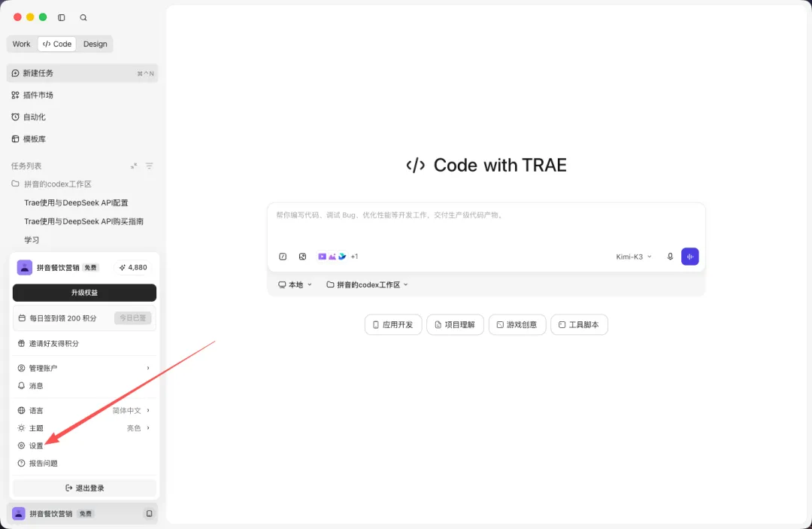Minimize window with yellow button
Viewport: 812px width, 529px height.
click(x=30, y=17)
